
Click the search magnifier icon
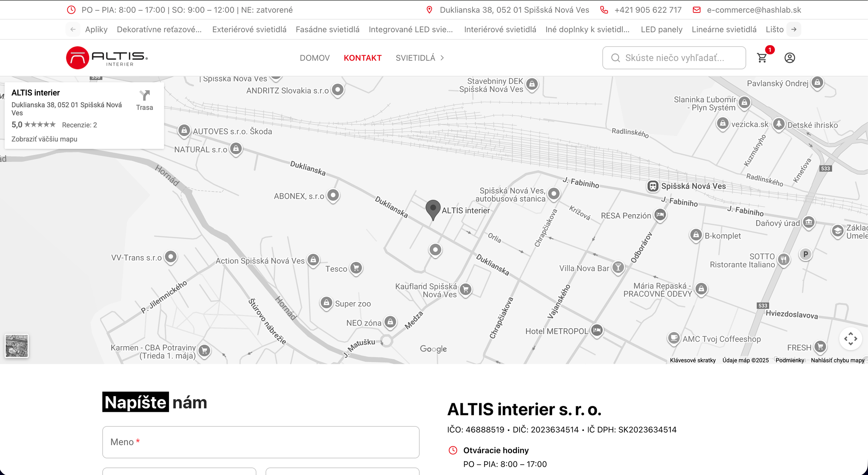[616, 58]
